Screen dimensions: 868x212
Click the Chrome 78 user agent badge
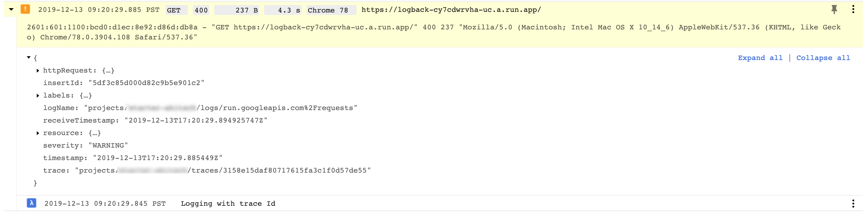point(331,10)
